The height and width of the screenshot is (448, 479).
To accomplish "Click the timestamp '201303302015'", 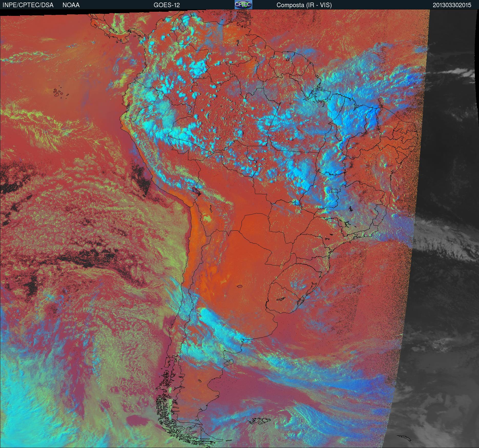I will click(452, 5).
